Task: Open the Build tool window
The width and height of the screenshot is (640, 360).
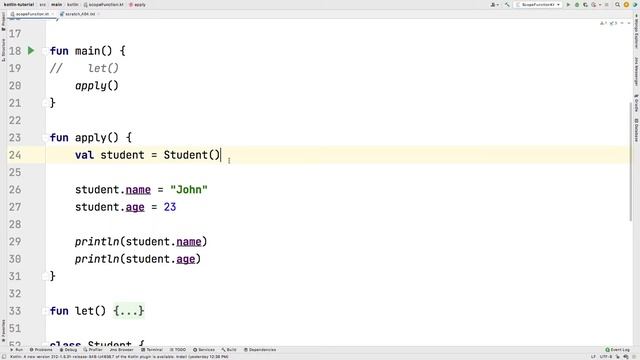Action: (229, 350)
